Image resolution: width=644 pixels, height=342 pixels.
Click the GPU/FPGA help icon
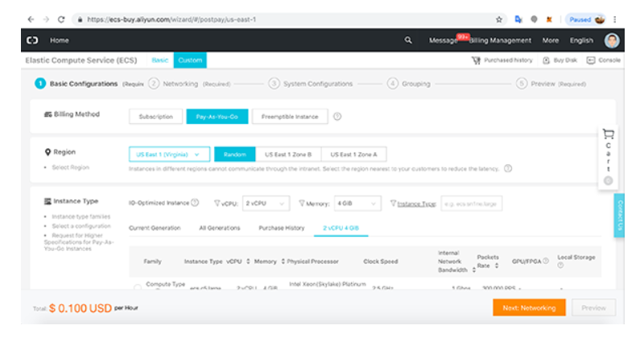pos(546,261)
